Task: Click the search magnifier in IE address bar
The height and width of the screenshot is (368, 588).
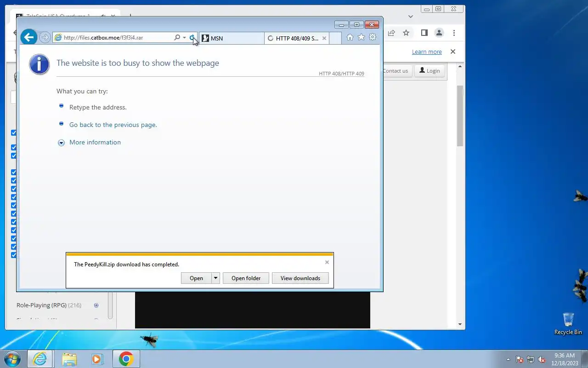Action: pyautogui.click(x=177, y=37)
